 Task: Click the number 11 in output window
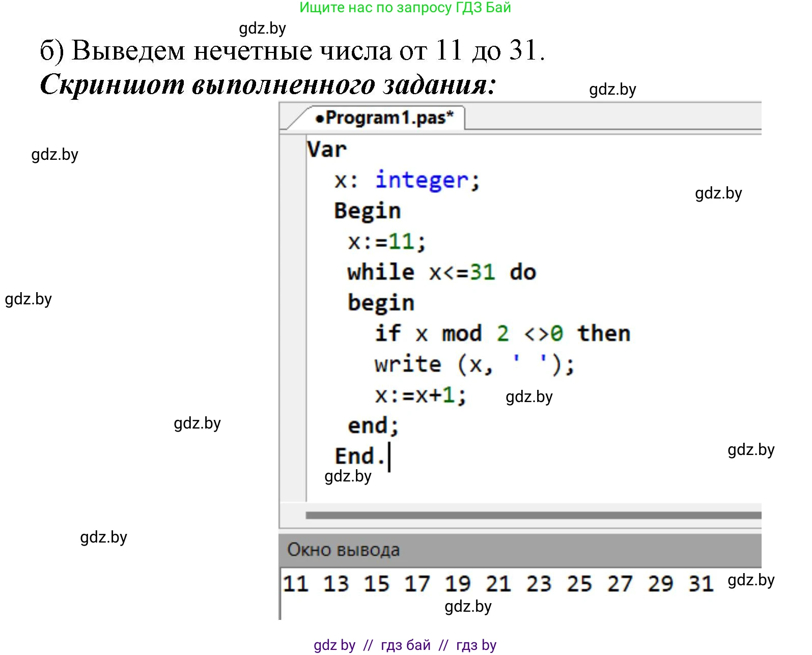[296, 584]
